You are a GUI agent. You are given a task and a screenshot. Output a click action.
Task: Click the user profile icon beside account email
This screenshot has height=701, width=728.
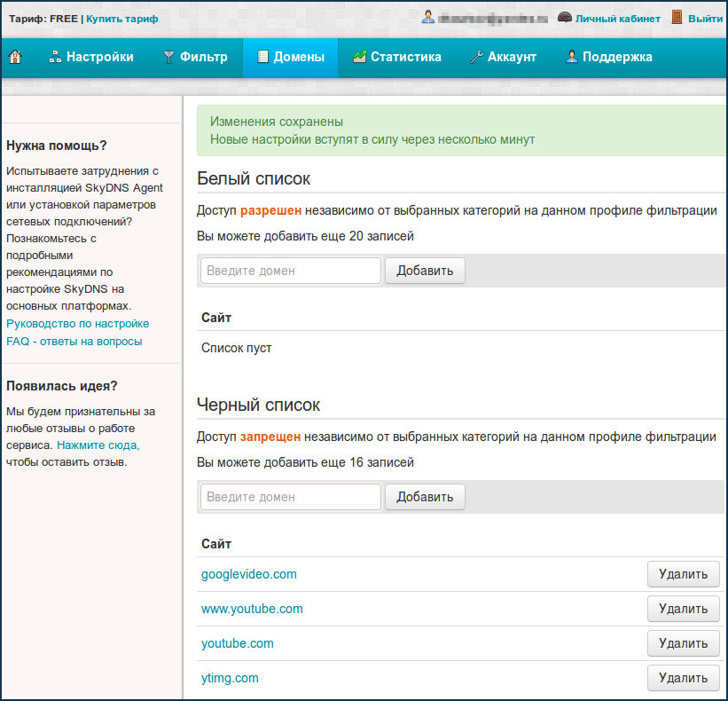(x=428, y=18)
